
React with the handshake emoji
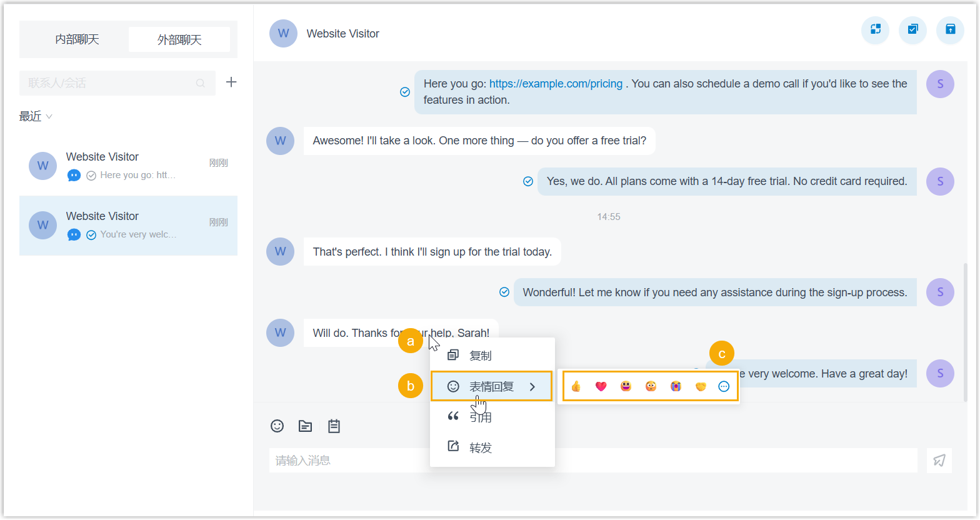pyautogui.click(x=701, y=386)
